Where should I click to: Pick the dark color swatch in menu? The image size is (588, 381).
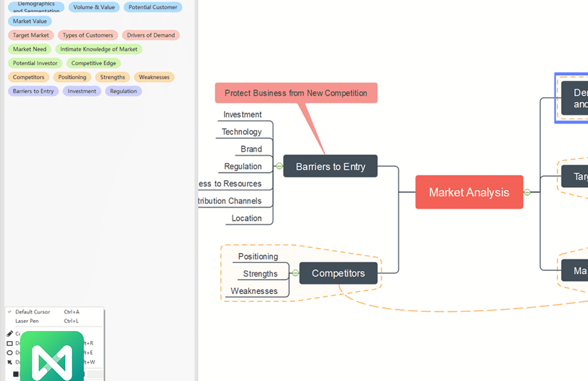pos(16,374)
